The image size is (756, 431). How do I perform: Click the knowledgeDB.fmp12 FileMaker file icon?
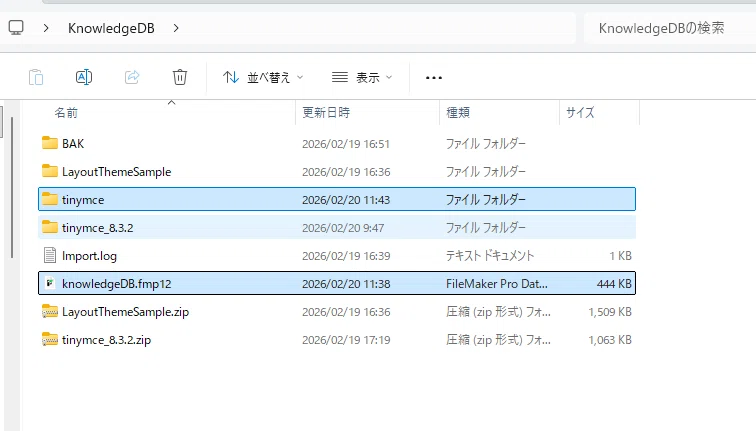tap(50, 283)
